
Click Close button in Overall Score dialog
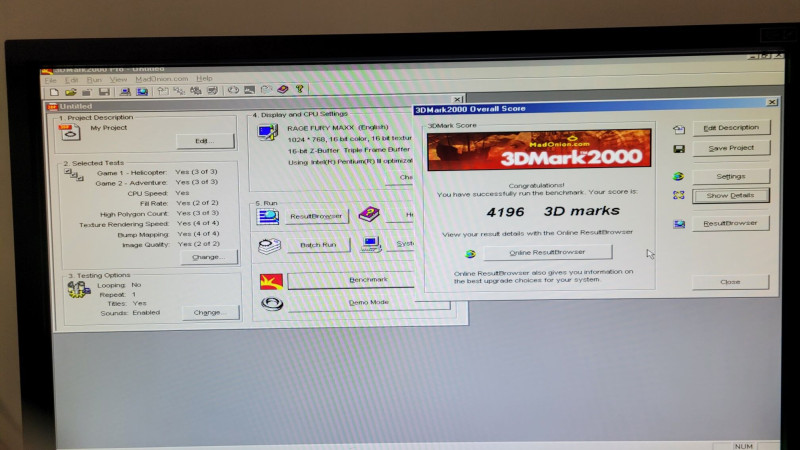[x=730, y=282]
